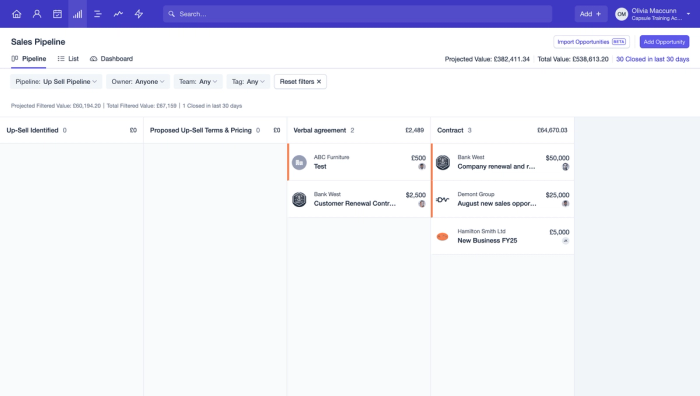Open the Tag: Any filter dropdown
Viewport: 700px width, 396px height.
pos(248,82)
